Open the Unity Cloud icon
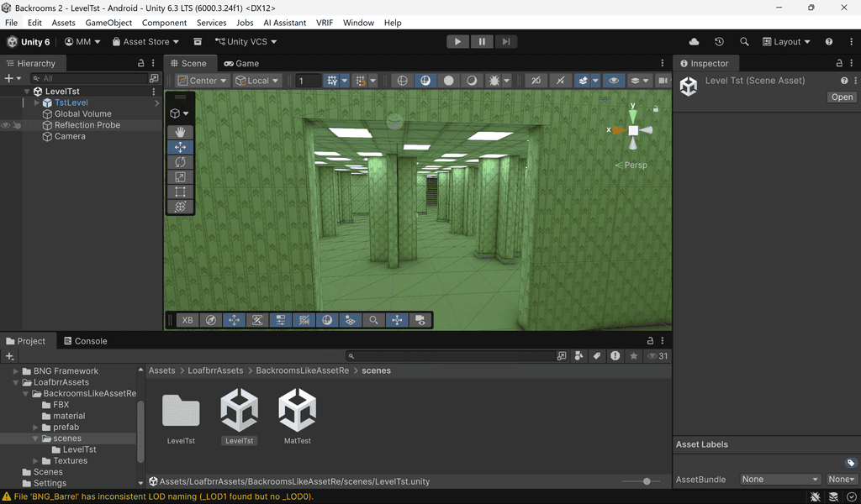This screenshot has width=861, height=504. coord(694,42)
